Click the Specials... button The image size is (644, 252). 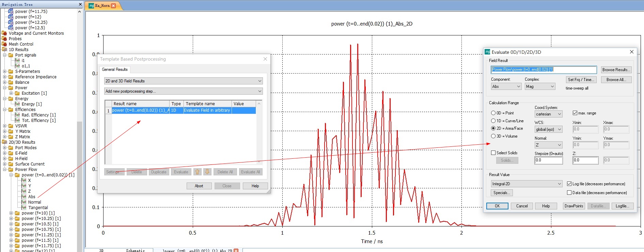[x=502, y=193]
